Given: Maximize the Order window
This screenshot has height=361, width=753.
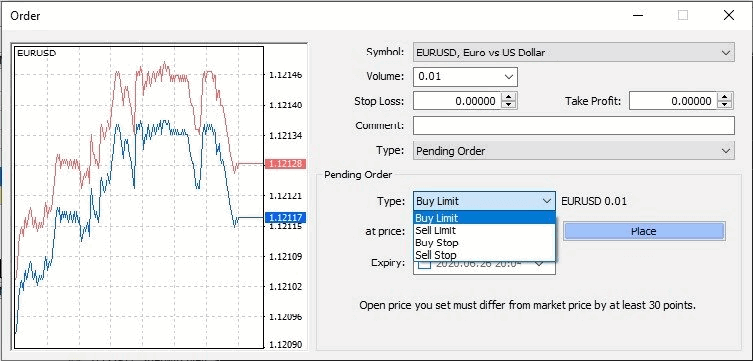Looking at the screenshot, I should coord(683,15).
